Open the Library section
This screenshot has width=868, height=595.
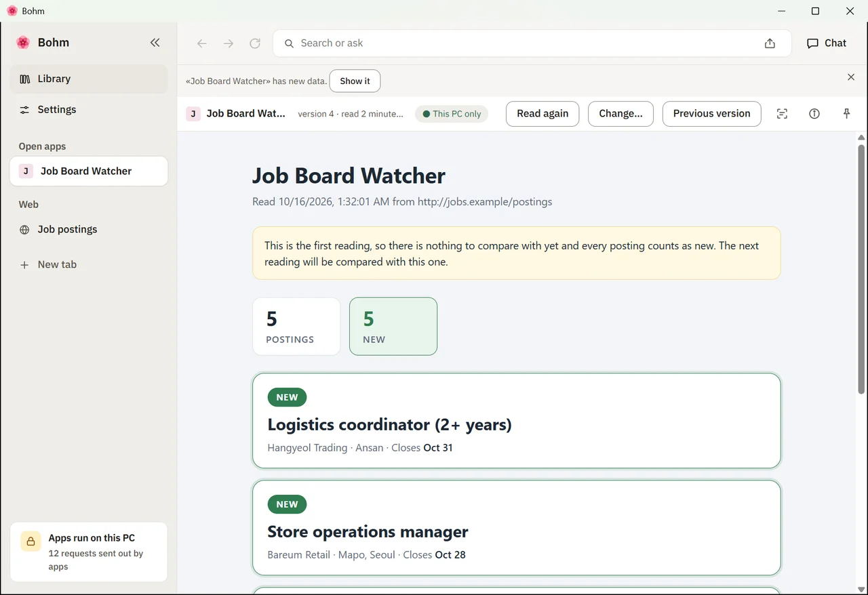pos(89,79)
